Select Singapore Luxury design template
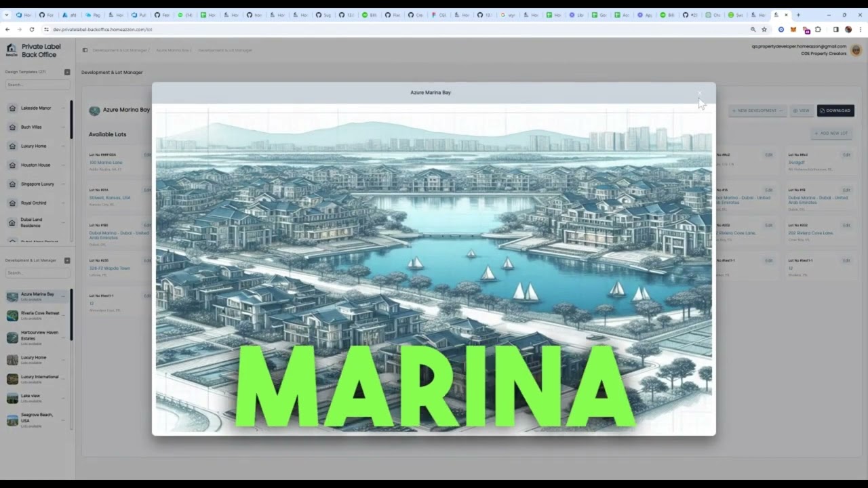The height and width of the screenshot is (488, 868). tap(37, 184)
